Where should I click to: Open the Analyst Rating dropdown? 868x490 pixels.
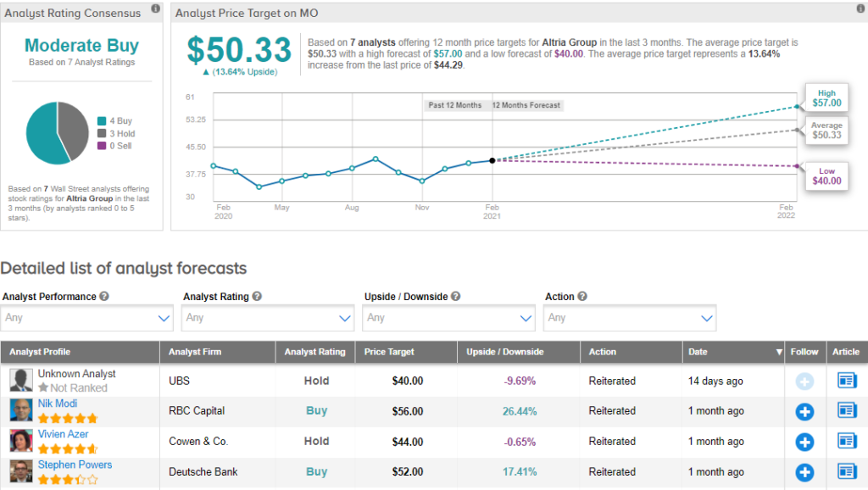coord(267,318)
